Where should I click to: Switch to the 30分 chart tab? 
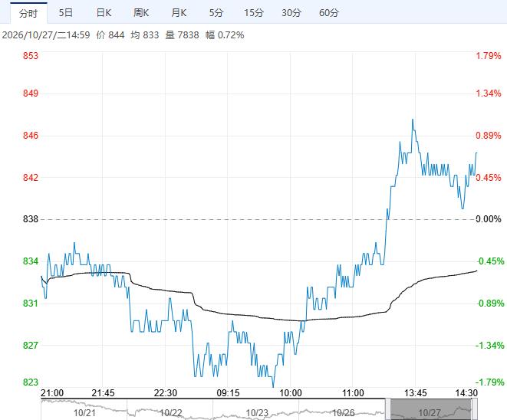pos(291,13)
